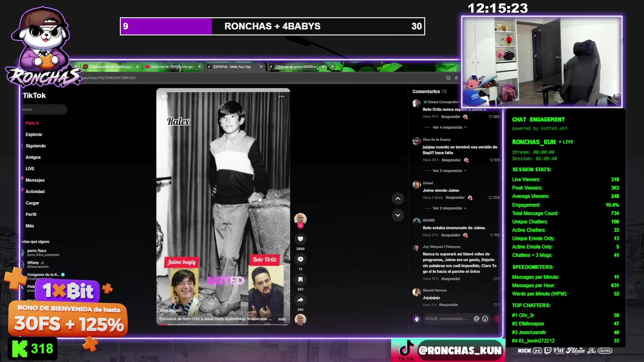Expand the description with 'más'

282,319
